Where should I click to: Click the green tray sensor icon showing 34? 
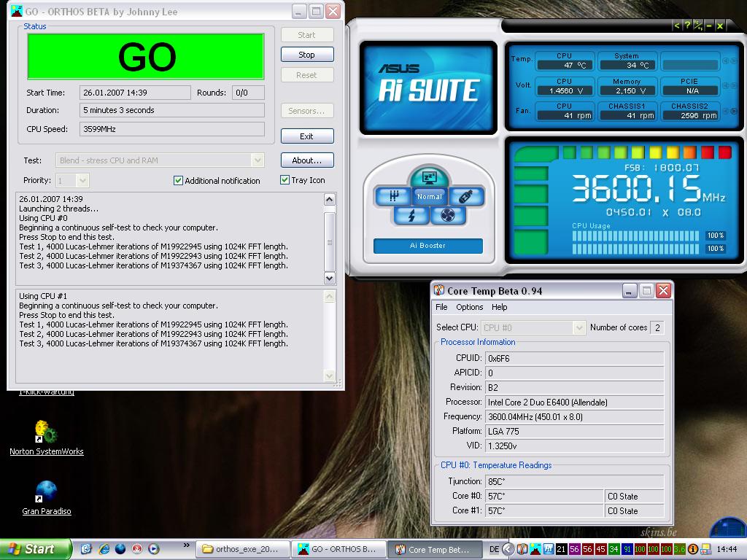614,549
